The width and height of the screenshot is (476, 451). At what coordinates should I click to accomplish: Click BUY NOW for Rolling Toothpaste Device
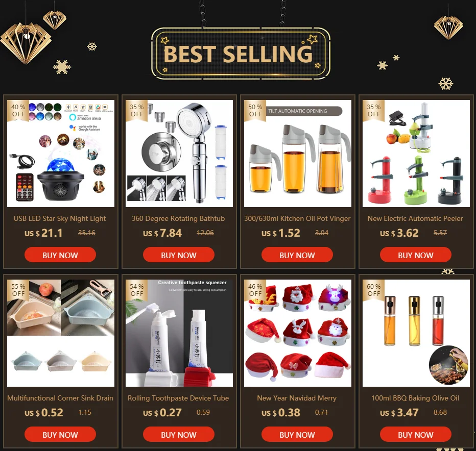179,434
